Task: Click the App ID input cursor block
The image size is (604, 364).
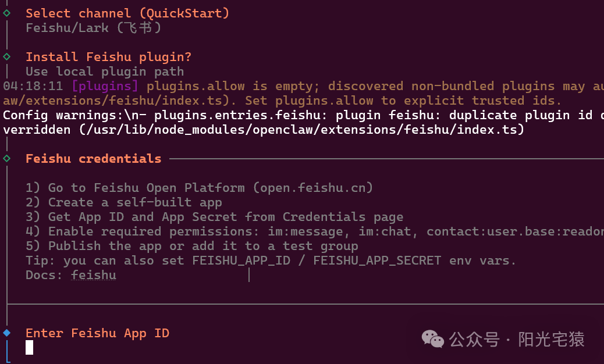Action: click(x=29, y=348)
